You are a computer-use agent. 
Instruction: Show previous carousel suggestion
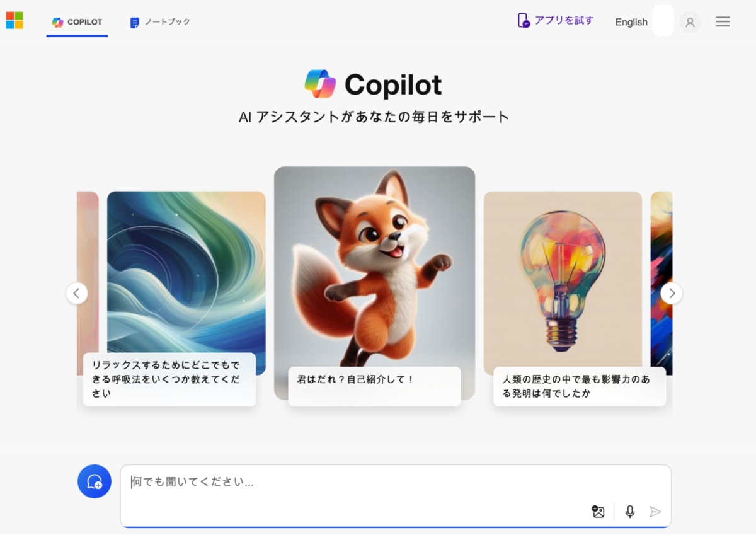tap(77, 293)
